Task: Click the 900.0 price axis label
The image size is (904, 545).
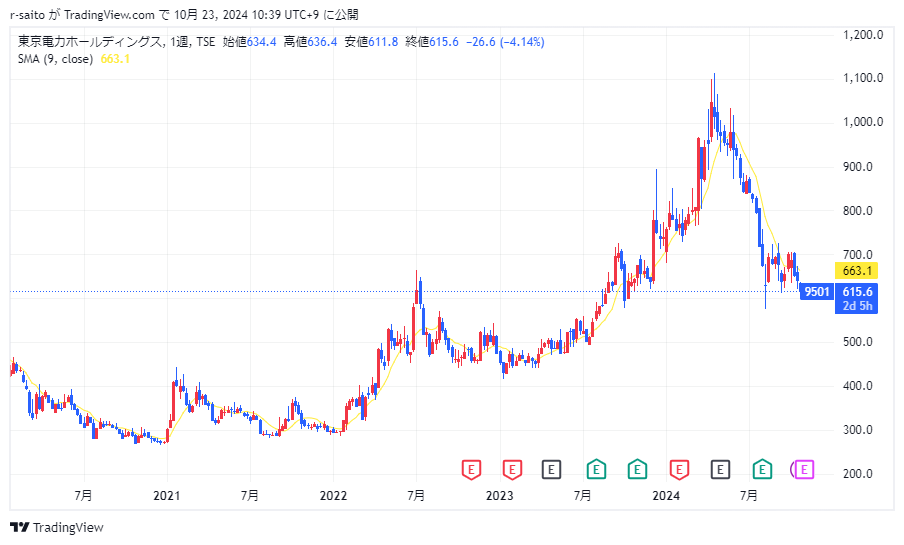Action: 858,167
